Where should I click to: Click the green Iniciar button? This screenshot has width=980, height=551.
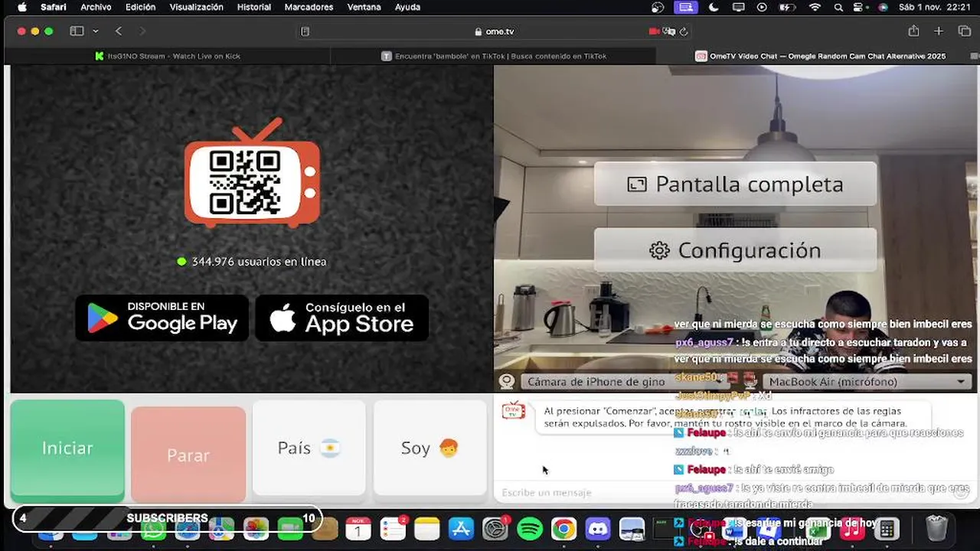point(67,449)
